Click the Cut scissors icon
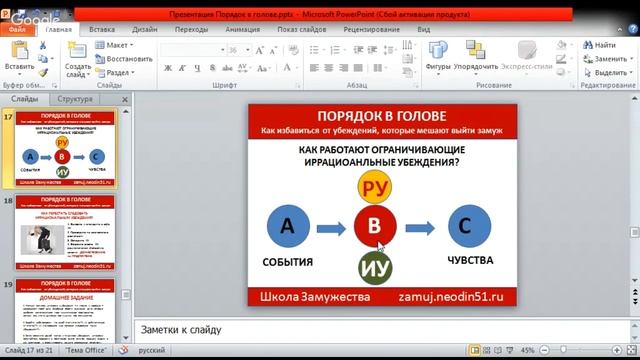Image resolution: width=640 pixels, height=360 pixels. pos(43,45)
